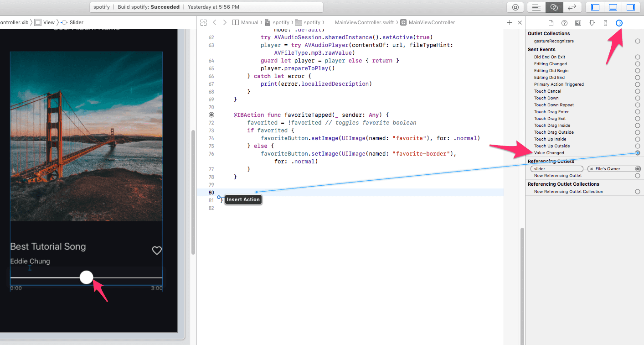Click the 'Touch Up Outside' event label
Image resolution: width=644 pixels, height=345 pixels.
pos(552,146)
